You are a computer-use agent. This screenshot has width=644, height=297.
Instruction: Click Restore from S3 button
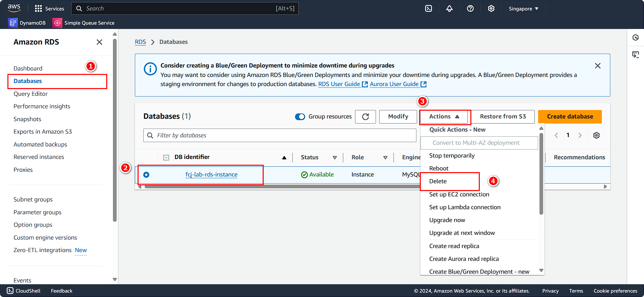[x=503, y=117]
